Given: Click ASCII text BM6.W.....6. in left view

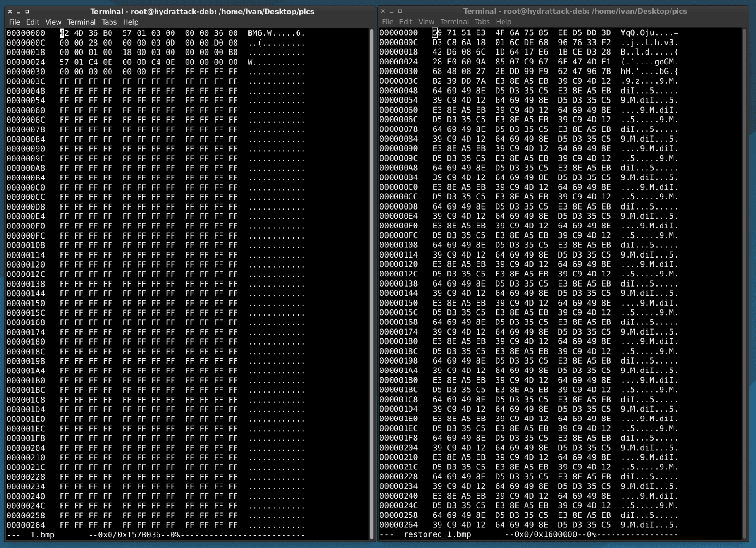Looking at the screenshot, I should pos(276,33).
